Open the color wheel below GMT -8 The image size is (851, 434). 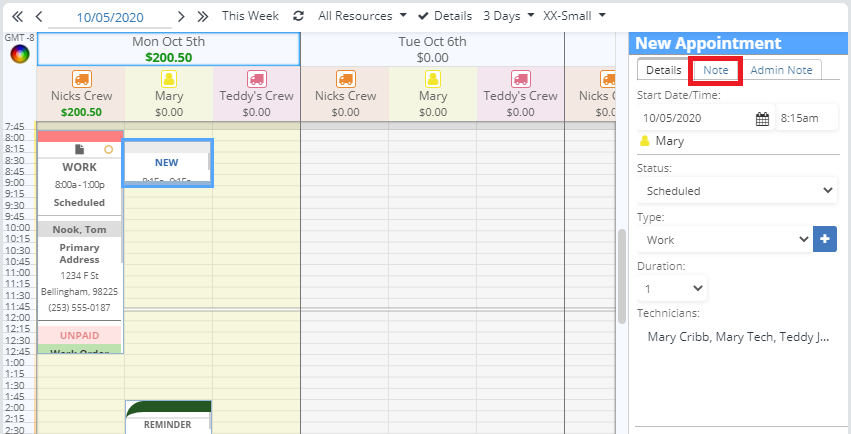[x=18, y=55]
